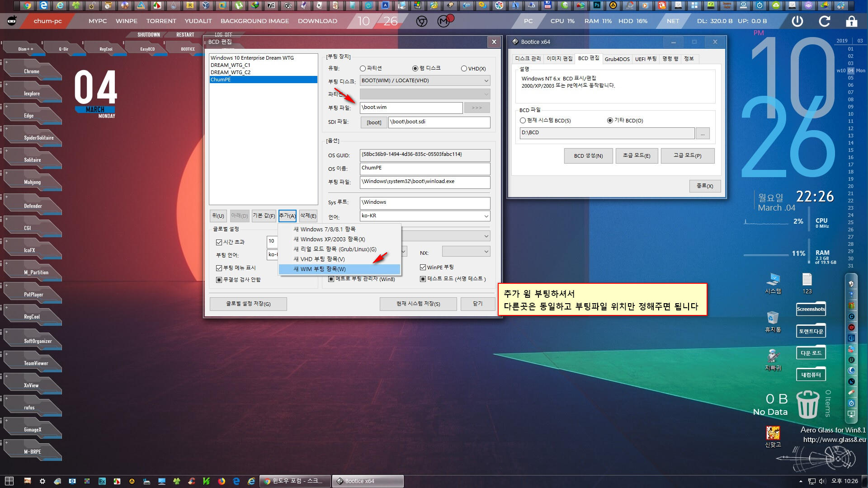868x488 pixels.
Task: Click the 기본 값(F) button
Action: click(264, 216)
